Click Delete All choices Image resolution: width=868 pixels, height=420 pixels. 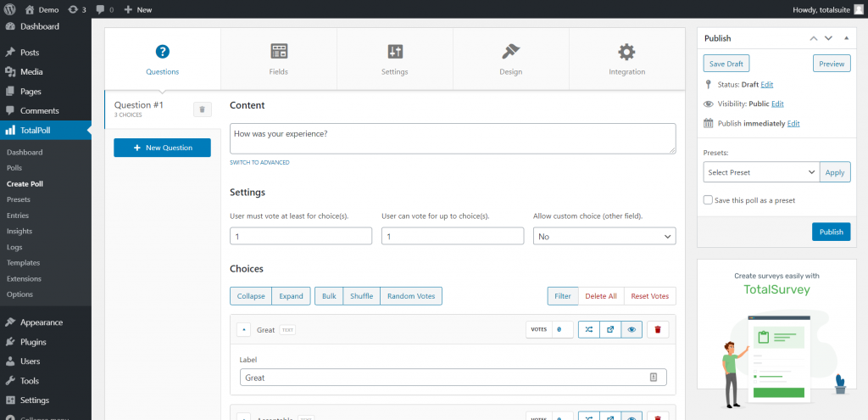[601, 296]
